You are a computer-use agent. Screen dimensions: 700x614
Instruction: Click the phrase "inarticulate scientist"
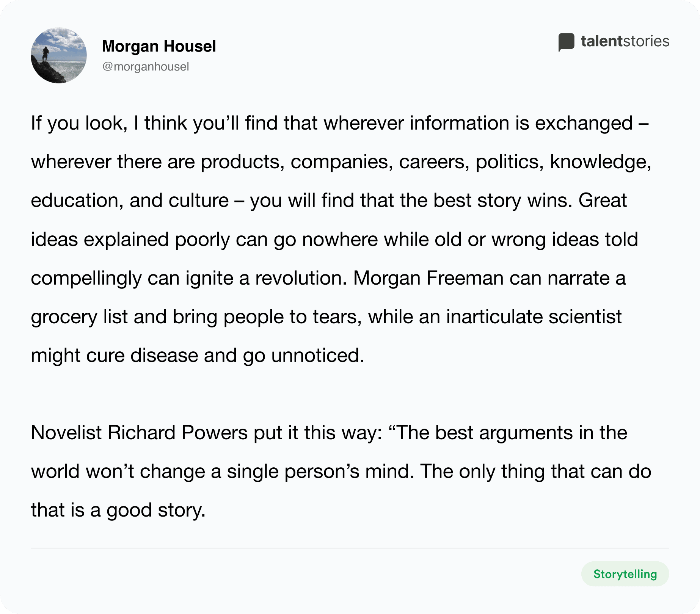click(x=534, y=317)
